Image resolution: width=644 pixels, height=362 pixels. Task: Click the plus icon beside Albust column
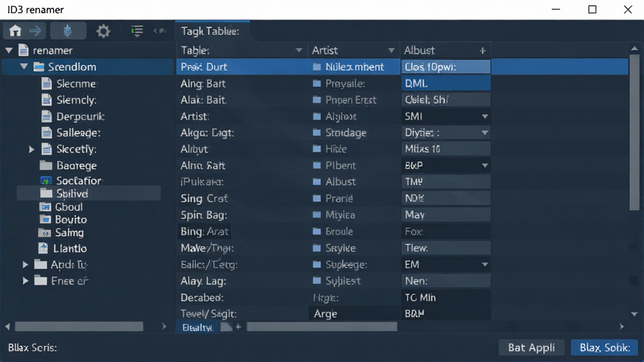(x=482, y=50)
